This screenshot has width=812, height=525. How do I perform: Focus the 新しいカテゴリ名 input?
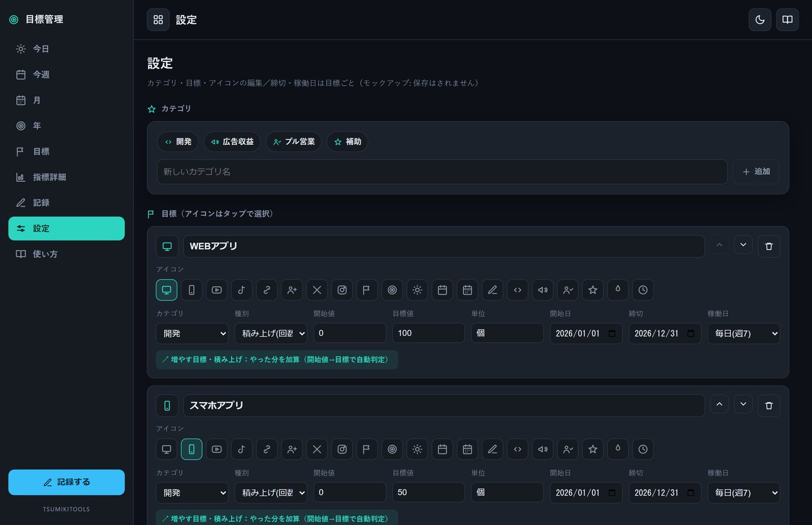click(442, 172)
